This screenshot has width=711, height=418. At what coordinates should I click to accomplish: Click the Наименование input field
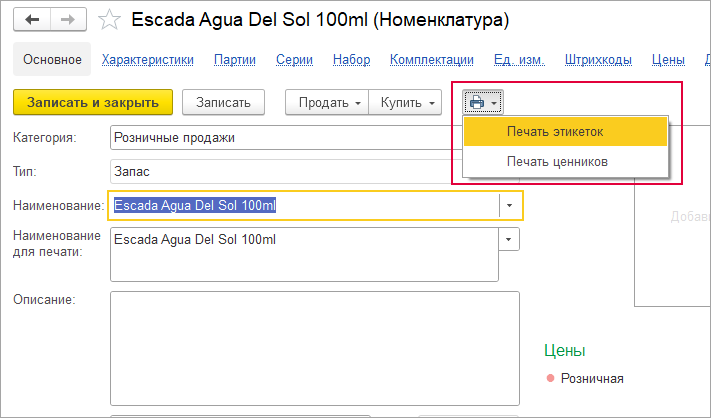[x=304, y=205]
